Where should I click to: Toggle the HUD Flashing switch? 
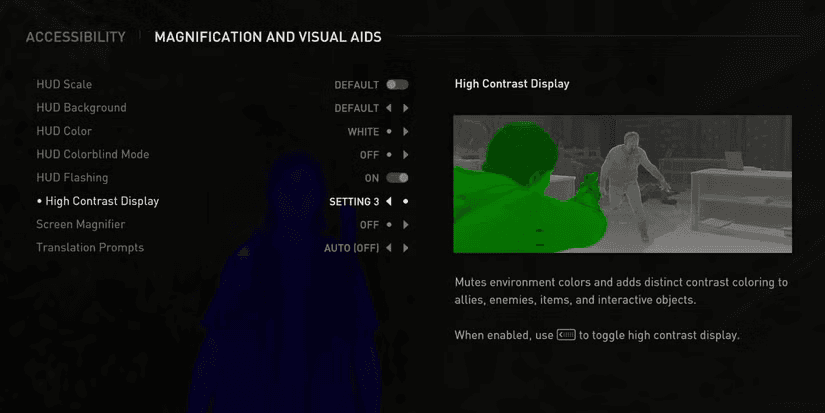[x=397, y=178]
